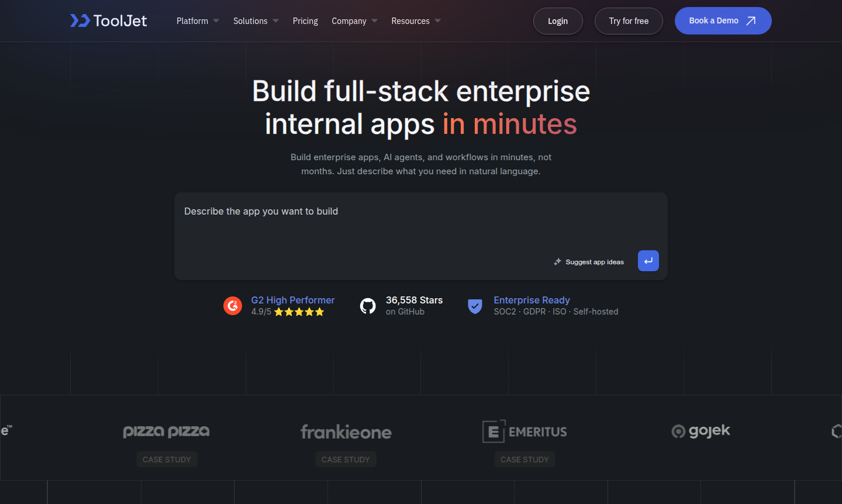The width and height of the screenshot is (842, 504).
Task: Click the G2 red badge icon
Action: point(233,305)
